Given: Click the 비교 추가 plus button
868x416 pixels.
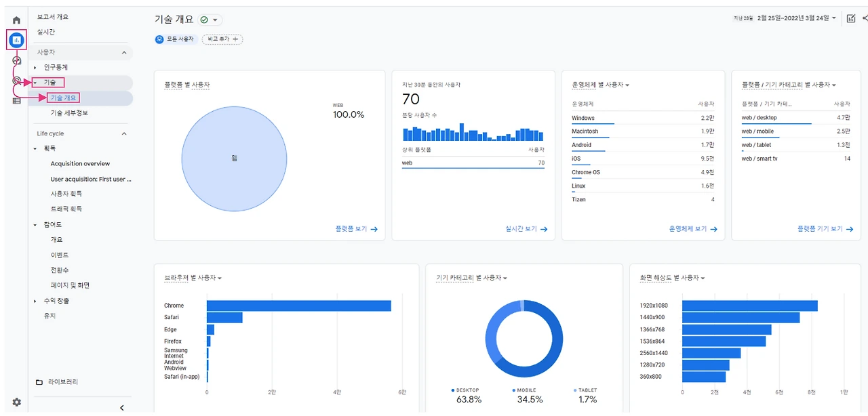Looking at the screenshot, I should 222,39.
